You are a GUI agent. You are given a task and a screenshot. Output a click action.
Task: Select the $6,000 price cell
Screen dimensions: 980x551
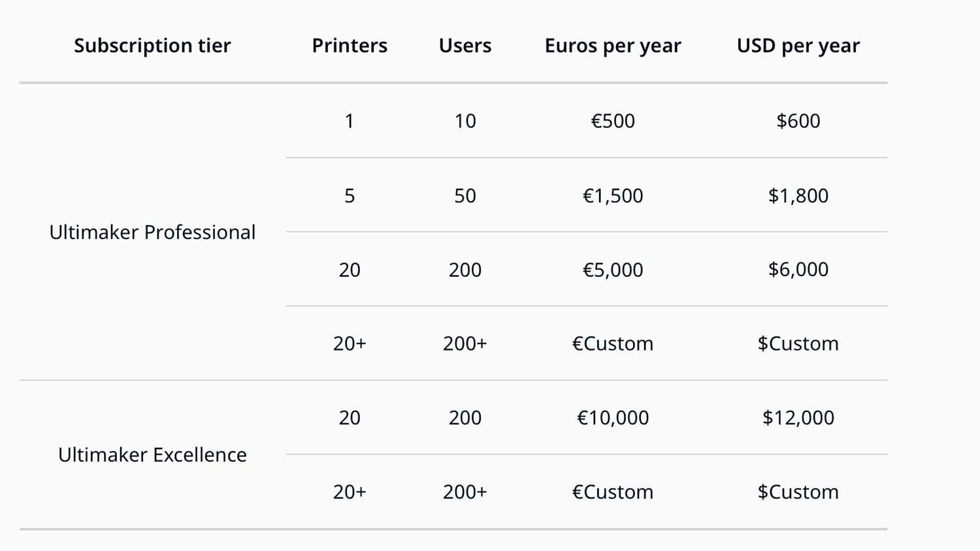(x=798, y=270)
